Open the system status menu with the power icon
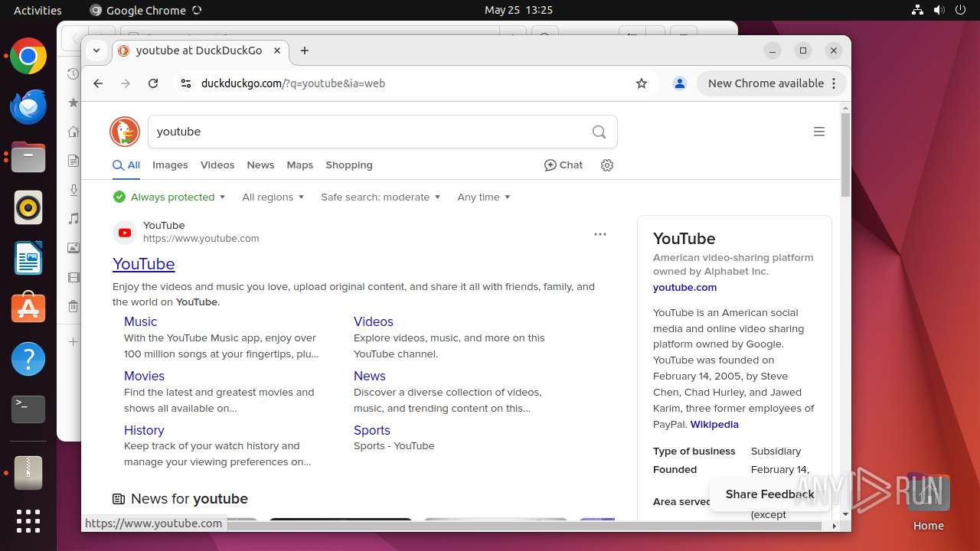The image size is (980, 551). (939, 10)
